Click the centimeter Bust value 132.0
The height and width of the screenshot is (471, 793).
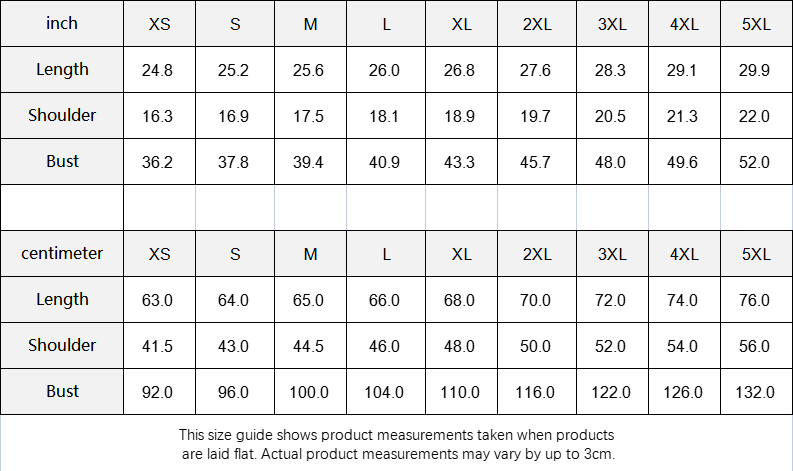(755, 392)
